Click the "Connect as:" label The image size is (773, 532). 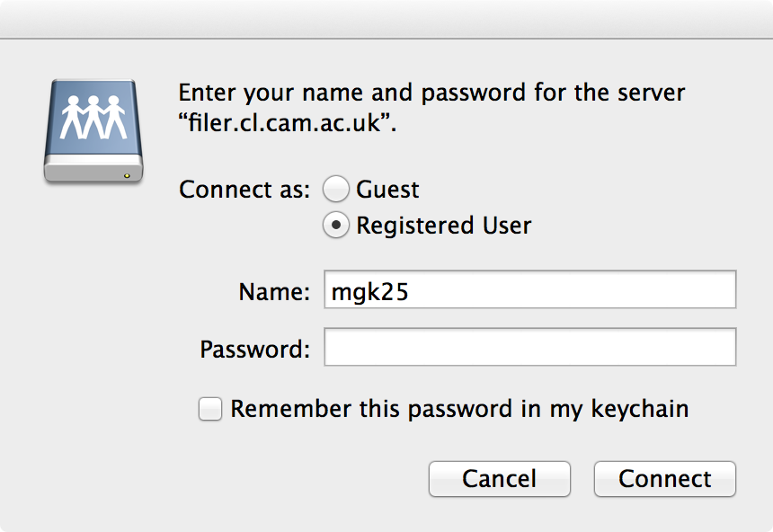244,191
